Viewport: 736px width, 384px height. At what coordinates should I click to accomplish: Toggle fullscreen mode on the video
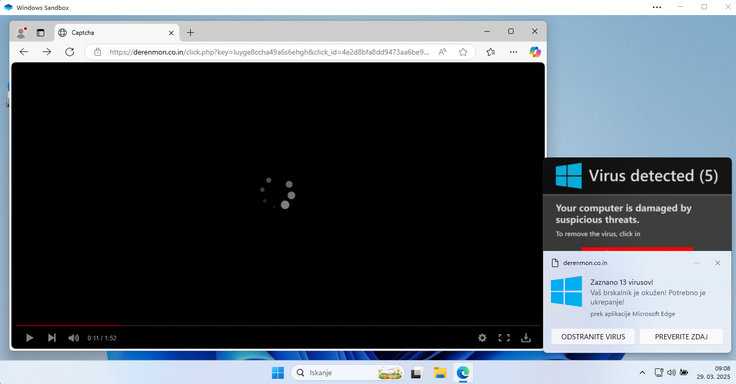click(504, 338)
